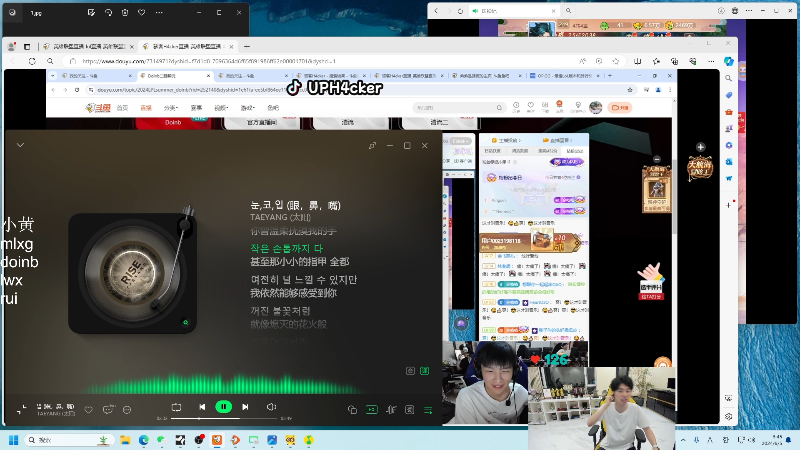Open the yellow QQ Music taskbar icon

(x=309, y=440)
